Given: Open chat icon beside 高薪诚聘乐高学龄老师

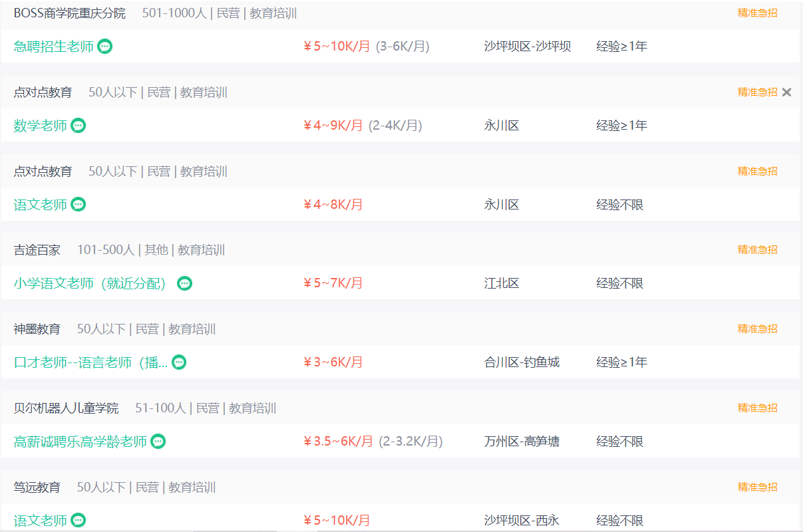Looking at the screenshot, I should (x=158, y=442).
